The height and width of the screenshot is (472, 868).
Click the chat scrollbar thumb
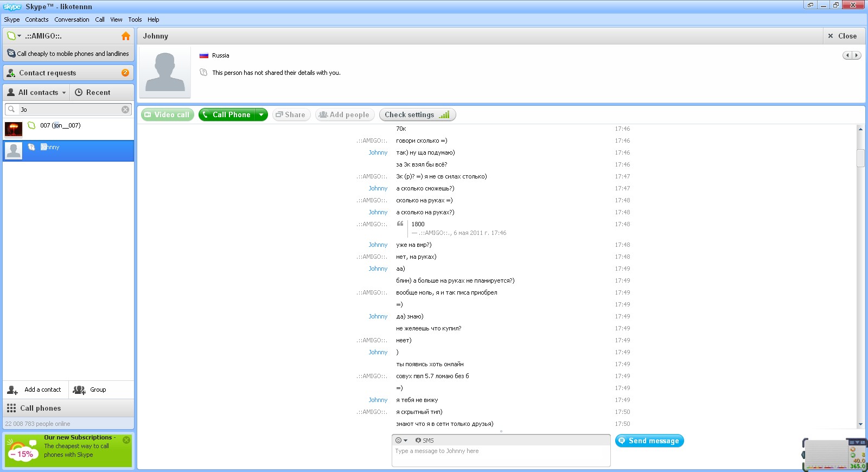click(860, 158)
